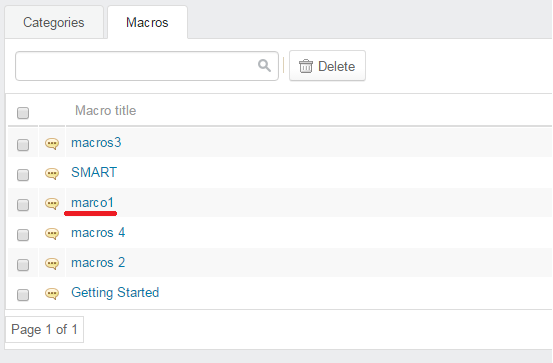This screenshot has width=553, height=363.
Task: Click the magnifying glass search icon
Action: [264, 66]
